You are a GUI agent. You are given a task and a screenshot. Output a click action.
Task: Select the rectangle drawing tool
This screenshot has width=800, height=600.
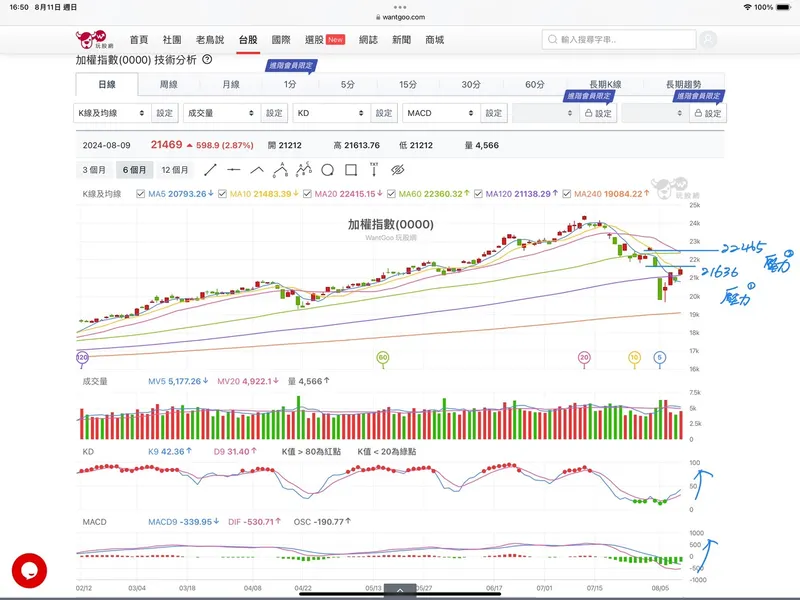click(351, 170)
